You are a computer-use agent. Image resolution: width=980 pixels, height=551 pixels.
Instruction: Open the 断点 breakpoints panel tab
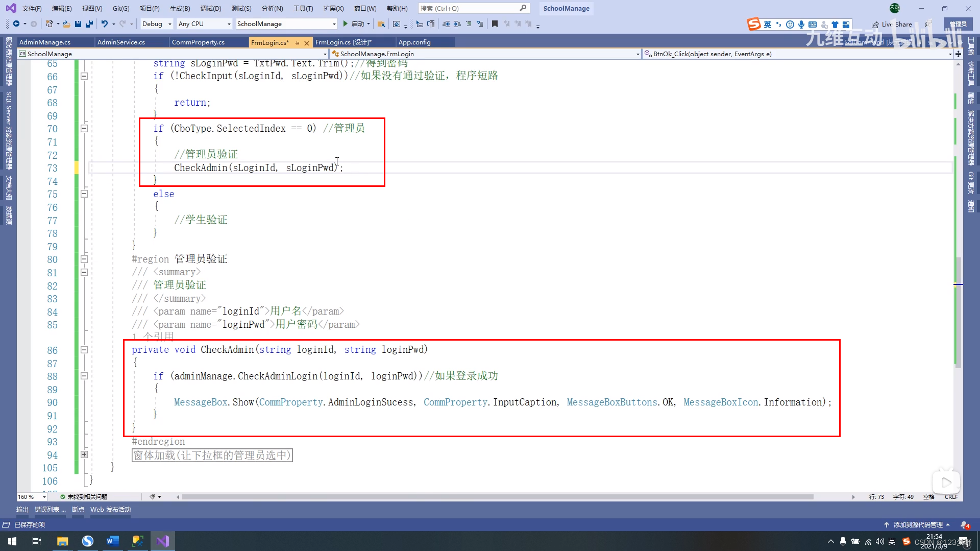(78, 510)
